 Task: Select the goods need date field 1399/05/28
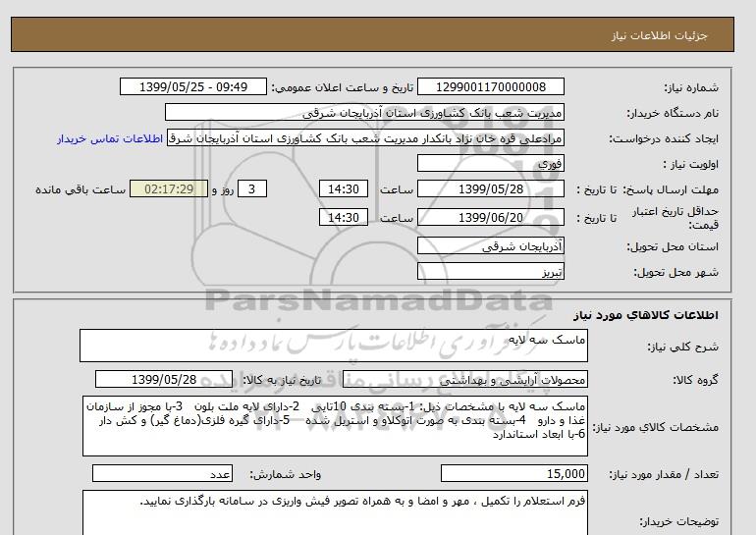pos(164,379)
